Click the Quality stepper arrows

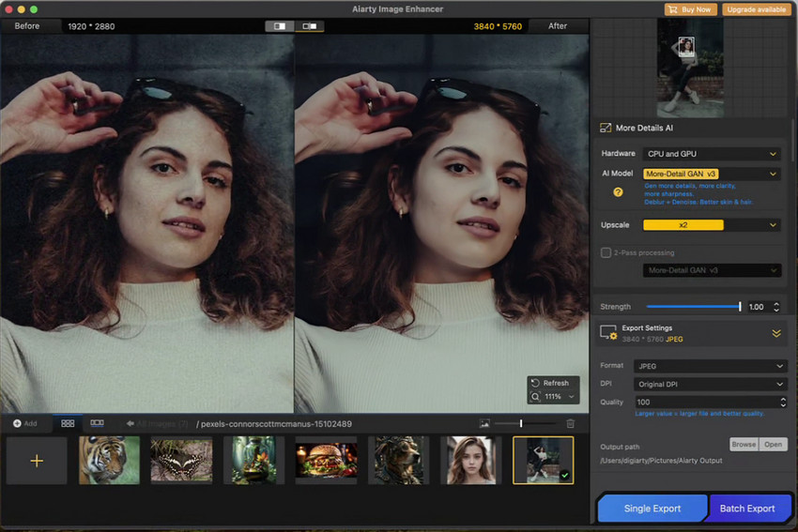coord(783,402)
